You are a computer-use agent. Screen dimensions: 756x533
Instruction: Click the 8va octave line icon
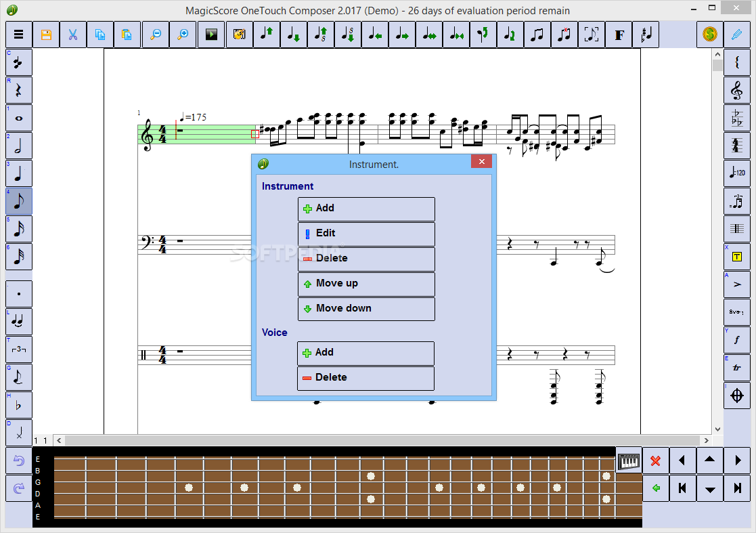coord(737,312)
